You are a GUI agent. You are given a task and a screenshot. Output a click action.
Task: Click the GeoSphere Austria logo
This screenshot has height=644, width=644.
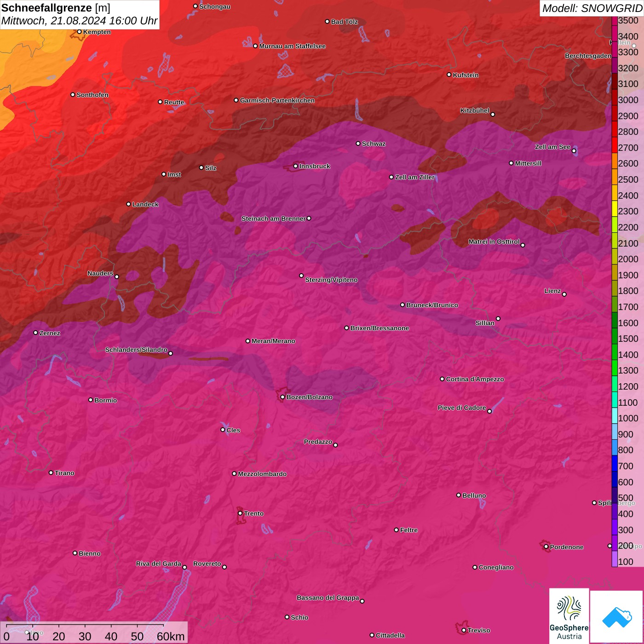point(569,616)
